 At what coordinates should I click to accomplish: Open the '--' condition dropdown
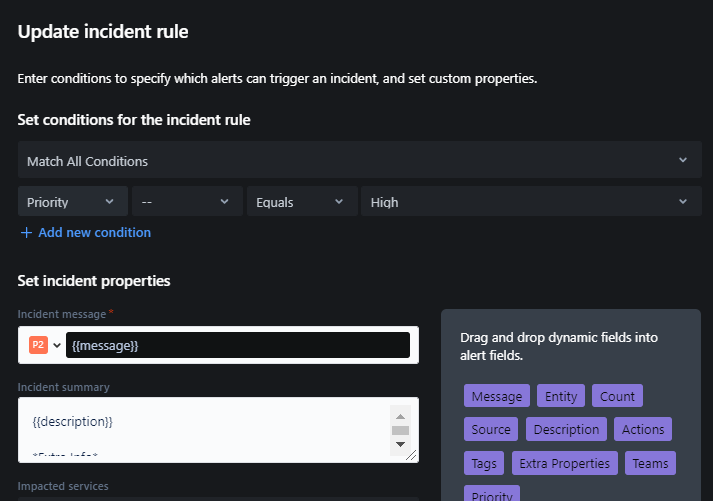[187, 201]
